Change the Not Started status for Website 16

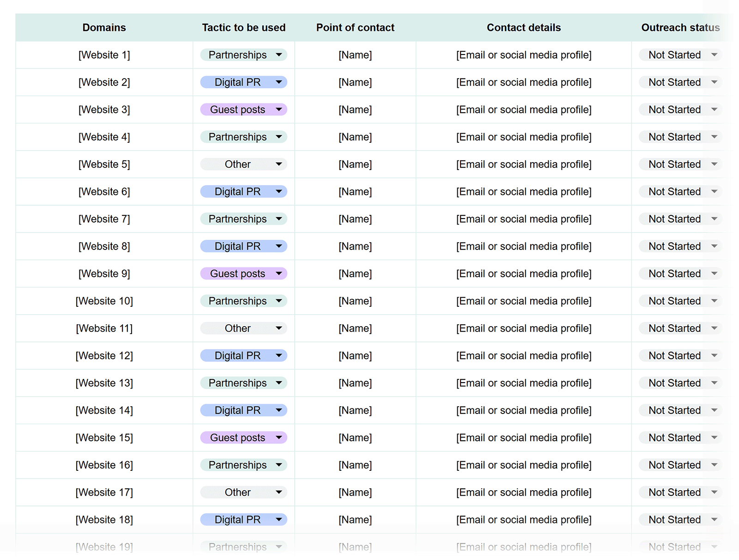click(x=680, y=465)
